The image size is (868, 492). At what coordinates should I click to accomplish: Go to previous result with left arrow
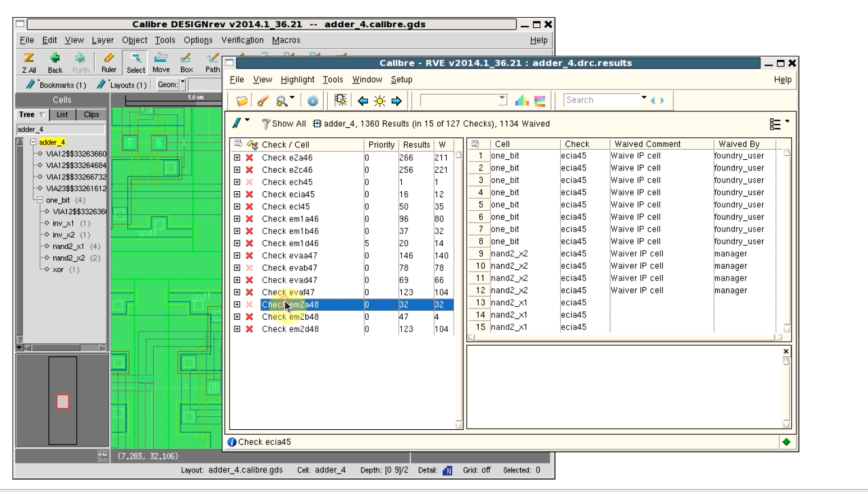pos(363,101)
